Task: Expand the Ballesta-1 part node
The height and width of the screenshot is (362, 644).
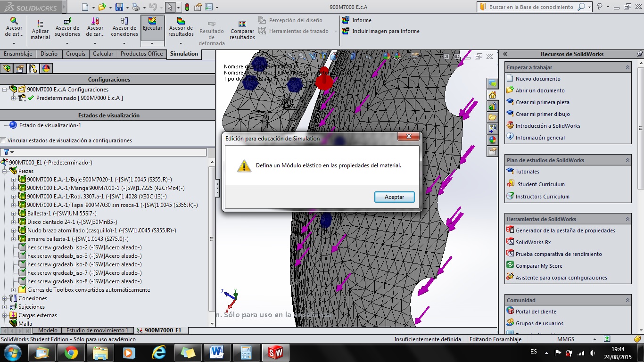Action: point(13,214)
